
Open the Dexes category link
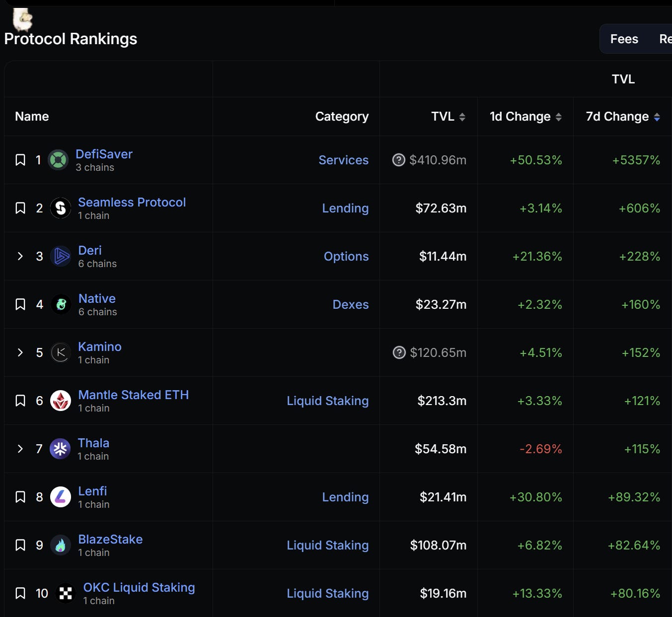(351, 304)
